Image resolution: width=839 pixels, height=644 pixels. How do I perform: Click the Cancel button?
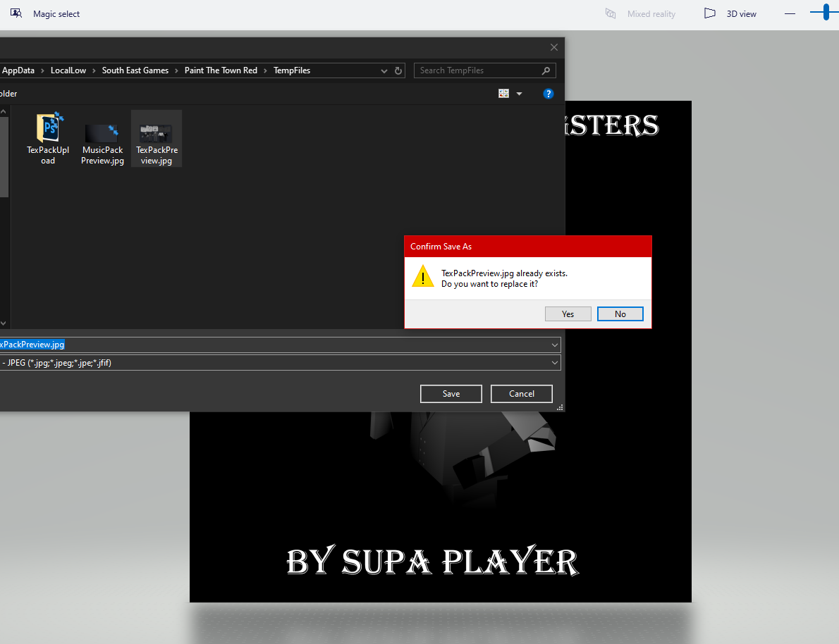pos(522,394)
